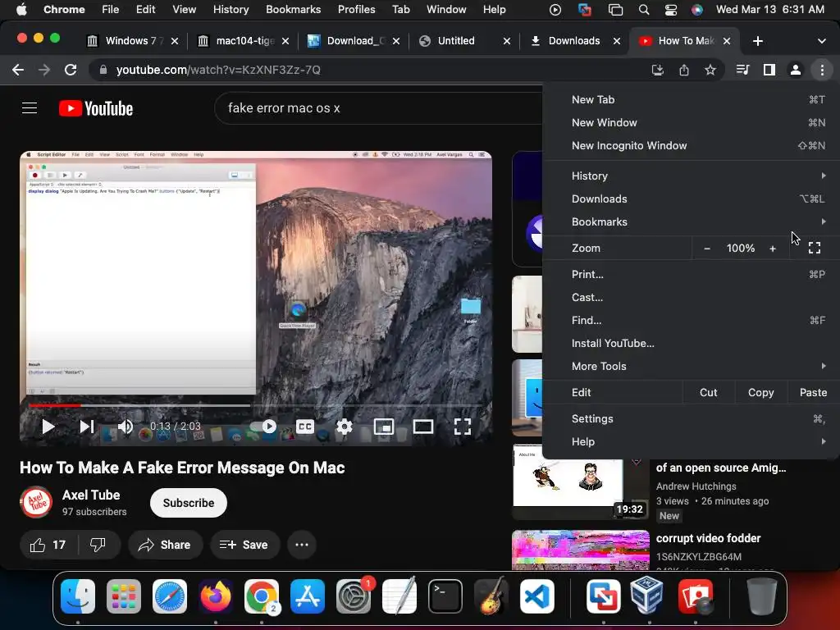Switch to theater mode icon
This screenshot has width=840, height=630.
point(423,427)
